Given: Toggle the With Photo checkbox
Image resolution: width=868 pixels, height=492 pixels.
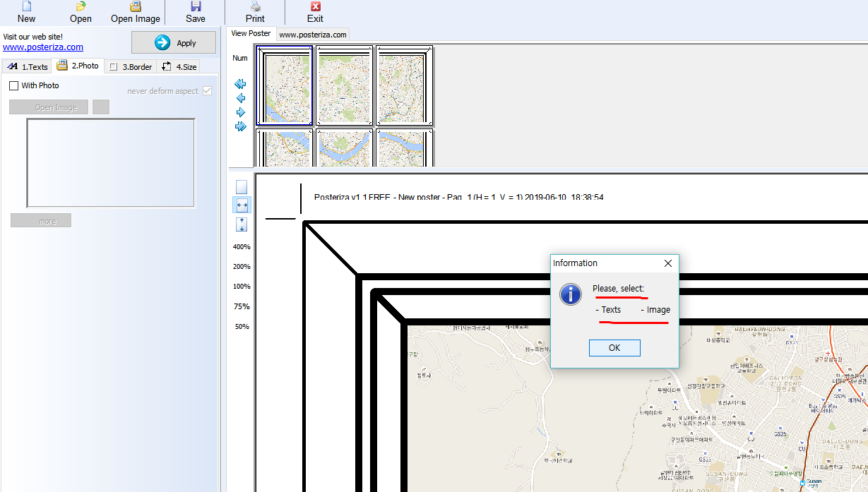Looking at the screenshot, I should click(13, 85).
